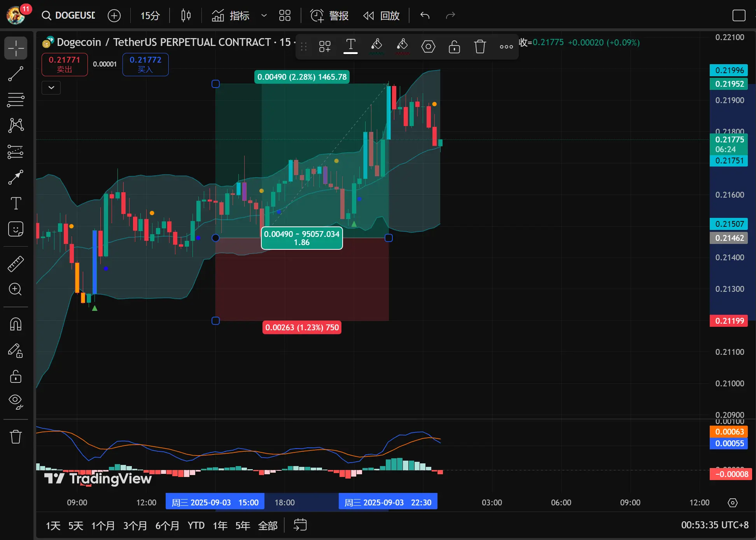
Task: Select the patterns drawing tool
Action: click(x=16, y=125)
